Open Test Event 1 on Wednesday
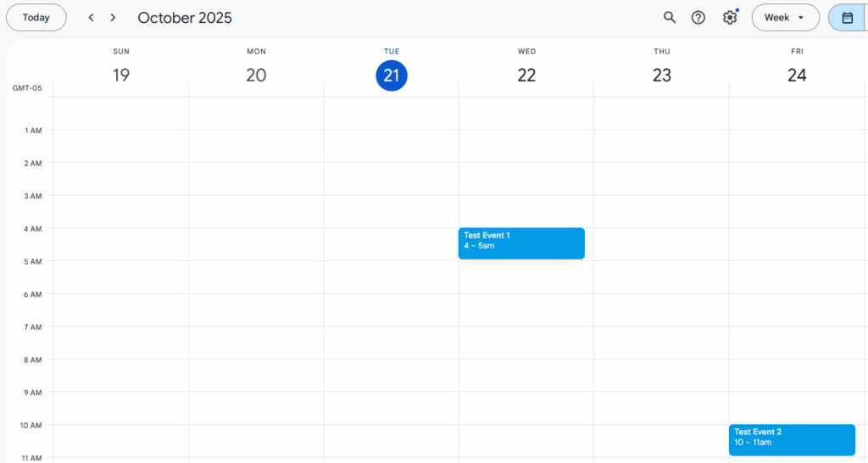This screenshot has width=868, height=463. (x=521, y=243)
